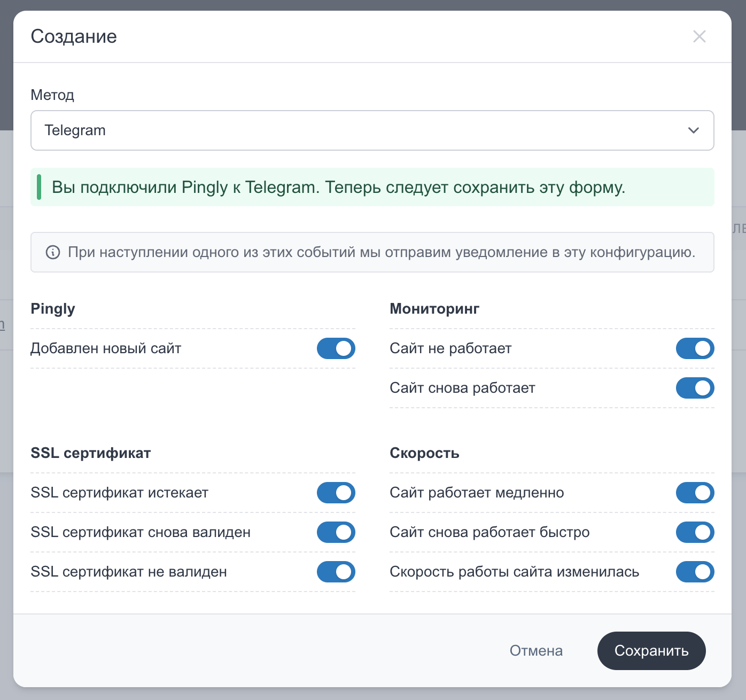746x700 pixels.
Task: Toggle off "Добавлен новый сайт" switch
Action: pos(336,348)
